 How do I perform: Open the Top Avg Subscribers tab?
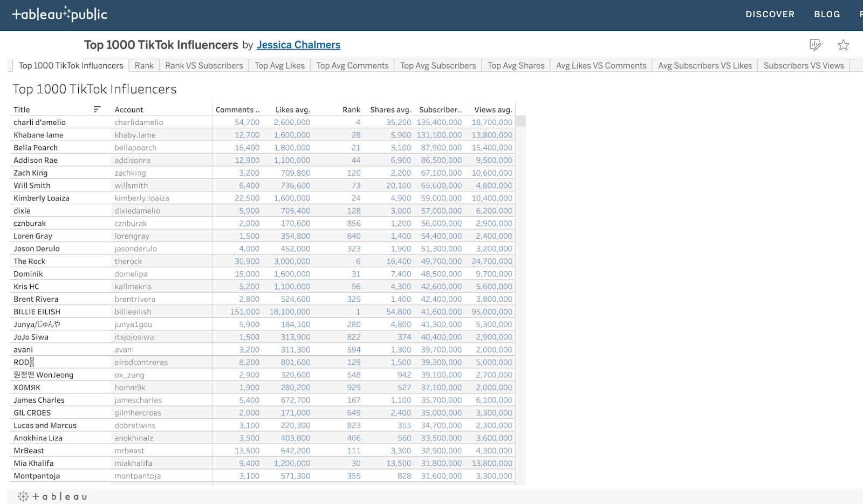(438, 66)
